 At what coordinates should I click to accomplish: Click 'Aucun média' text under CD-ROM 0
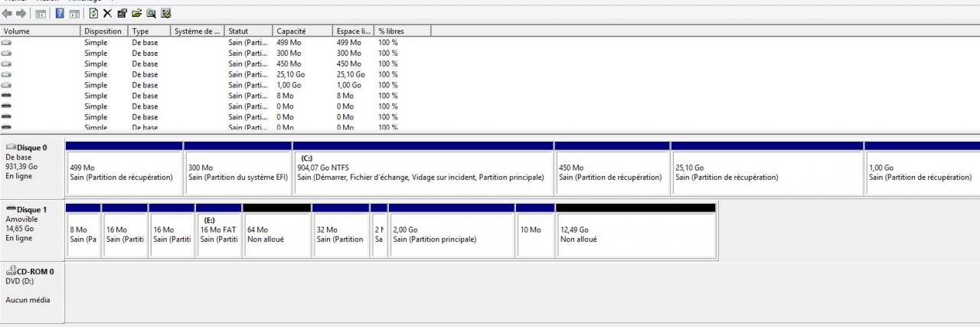point(28,300)
